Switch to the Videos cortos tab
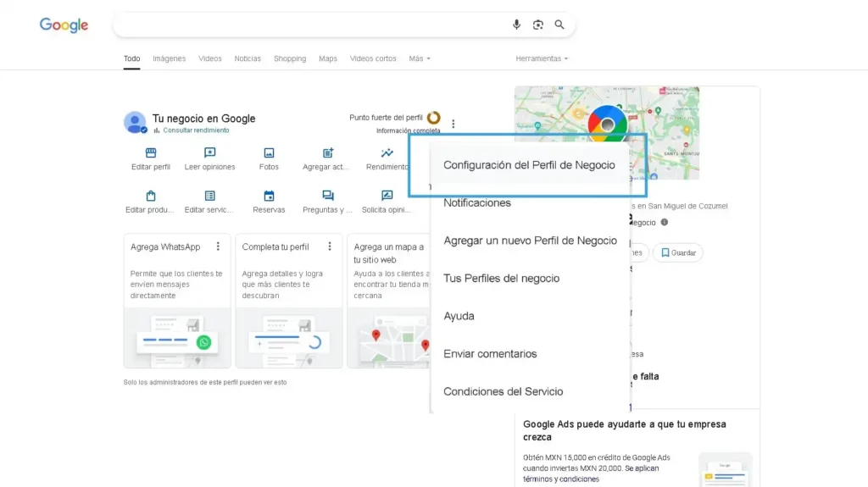Viewport: 868px width, 487px height. tap(373, 58)
